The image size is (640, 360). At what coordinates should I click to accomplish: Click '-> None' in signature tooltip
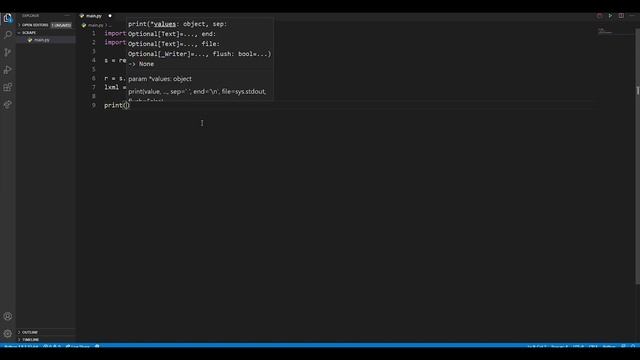(x=141, y=64)
